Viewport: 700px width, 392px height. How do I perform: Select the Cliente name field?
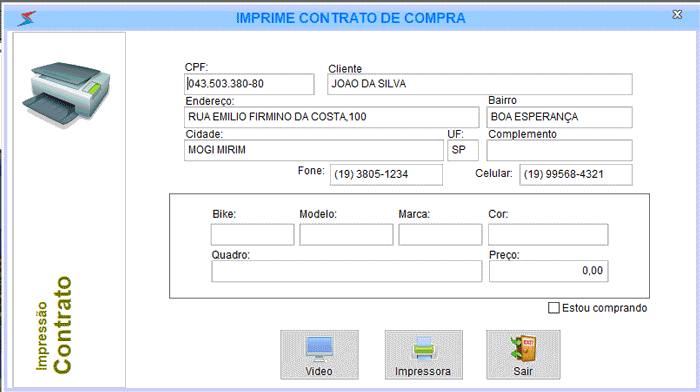(480, 84)
